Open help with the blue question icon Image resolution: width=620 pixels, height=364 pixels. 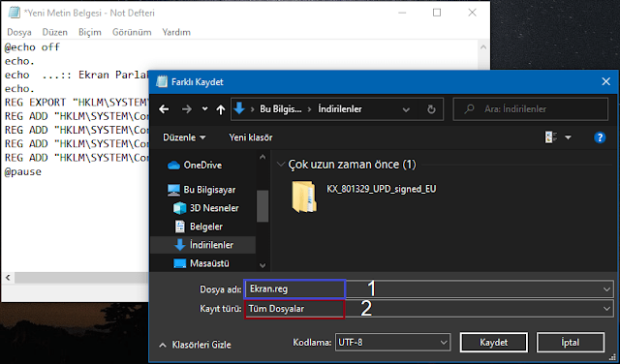click(600, 137)
